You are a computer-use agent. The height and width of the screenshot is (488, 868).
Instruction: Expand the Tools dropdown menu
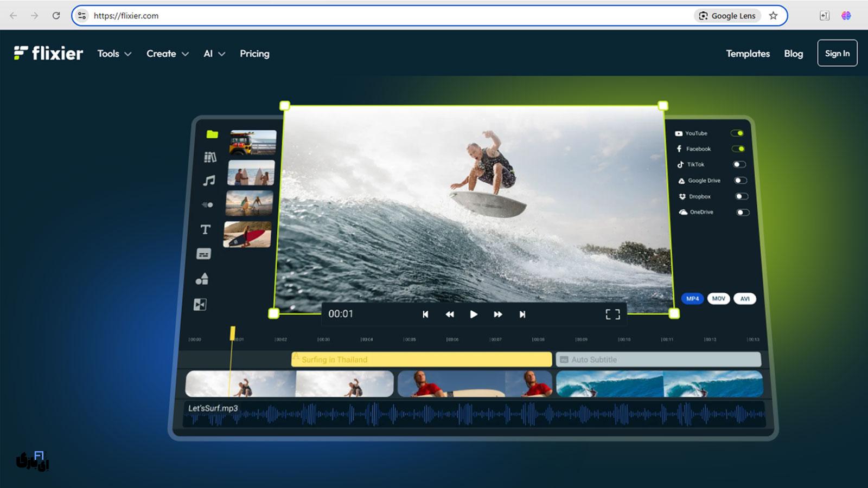click(114, 54)
